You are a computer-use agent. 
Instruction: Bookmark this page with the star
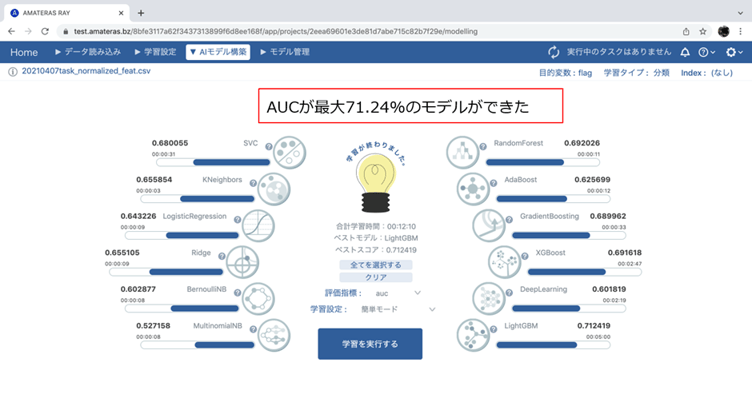pos(703,31)
